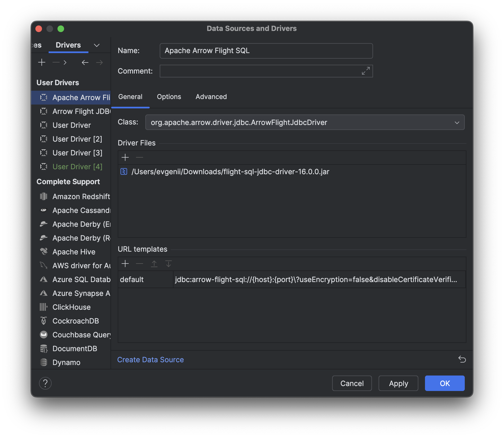Open the driver Class dropdown
Image resolution: width=504 pixels, height=438 pixels.
click(457, 122)
